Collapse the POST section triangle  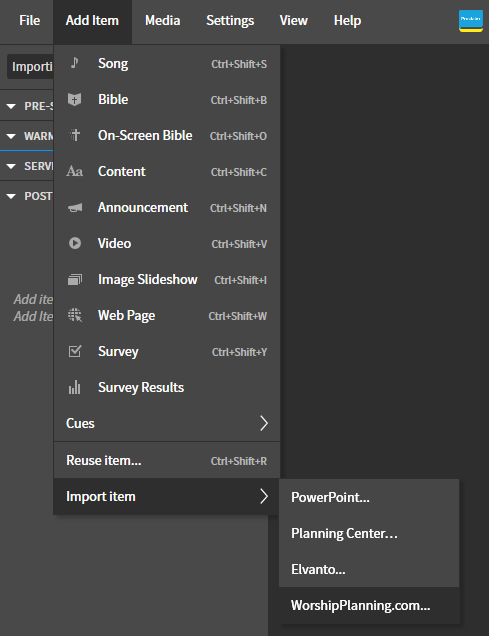(x=11, y=196)
